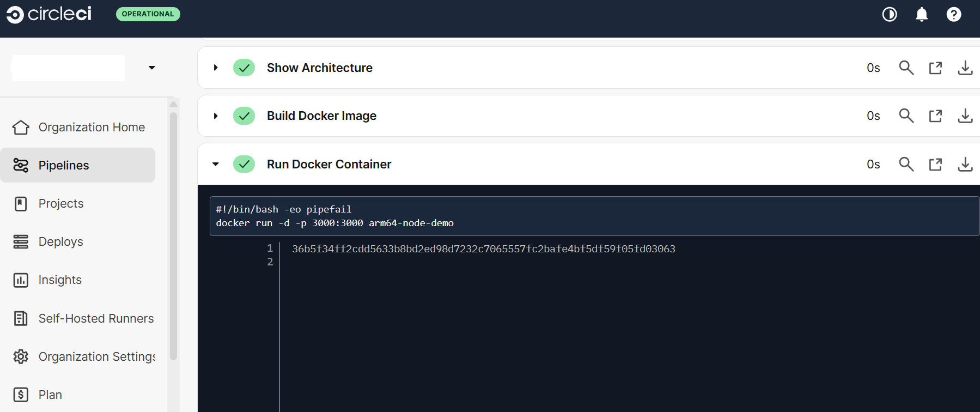This screenshot has width=980, height=412.
Task: Click Build Docker Image success check icon
Action: [244, 116]
